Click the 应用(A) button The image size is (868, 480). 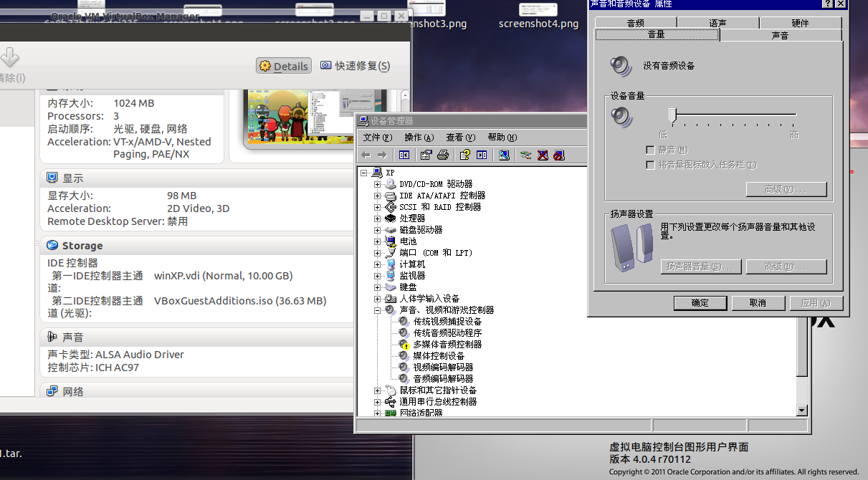(816, 303)
